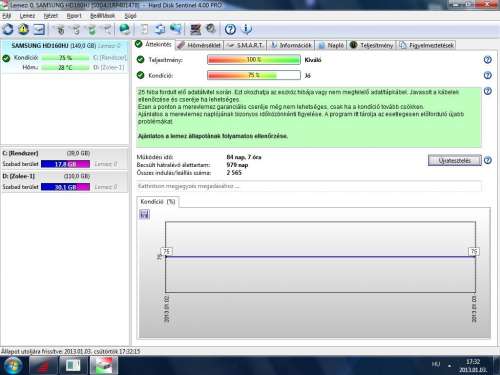Image resolution: width=500 pixels, height=375 pixels.
Task: Switch to the Információk tab
Action: coord(291,45)
